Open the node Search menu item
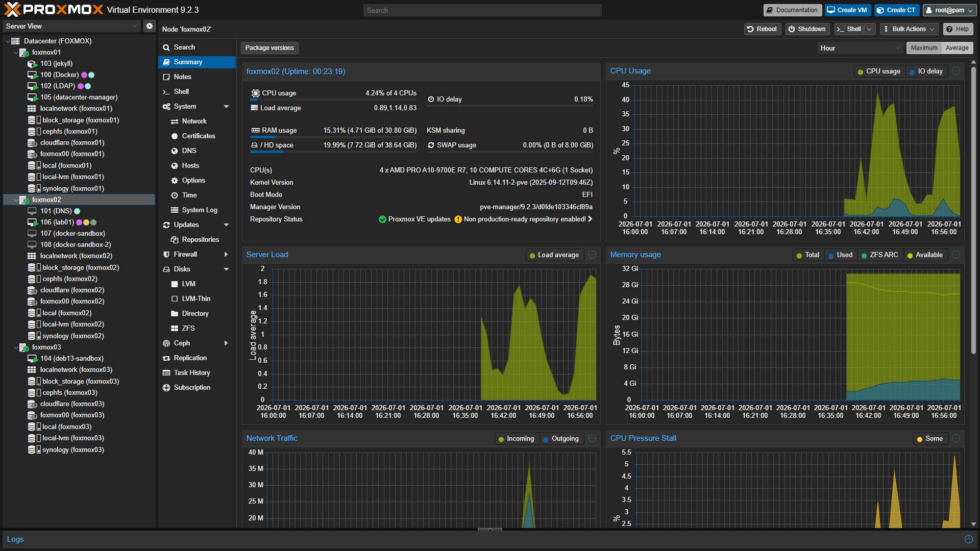980x551 pixels. coord(197,47)
